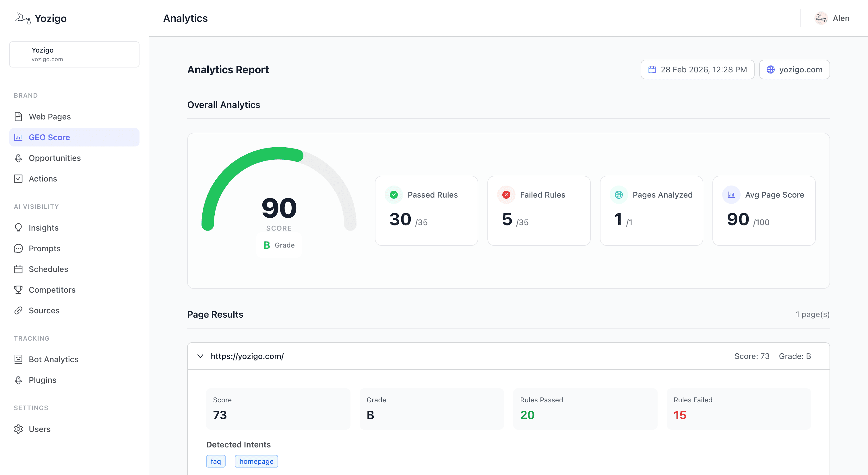Click the Web Pages document icon

[19, 116]
